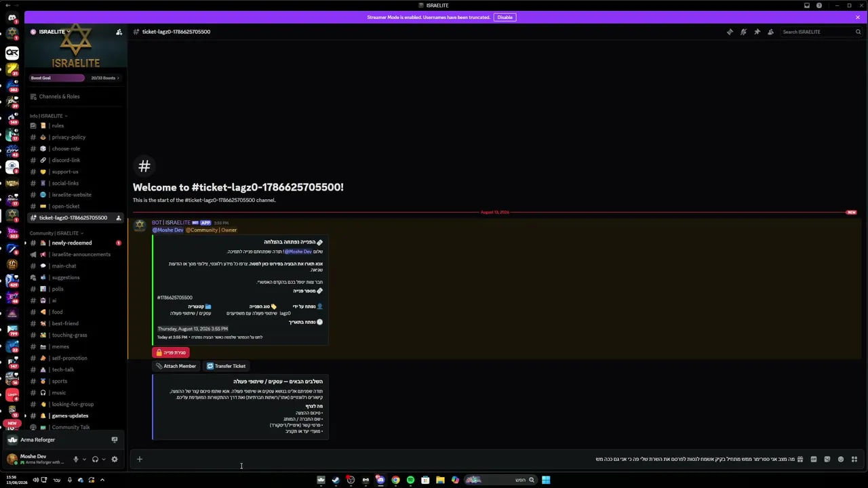Disable Streamer Mode via banner button
Viewport: 868px width, 488px height.
(505, 17)
